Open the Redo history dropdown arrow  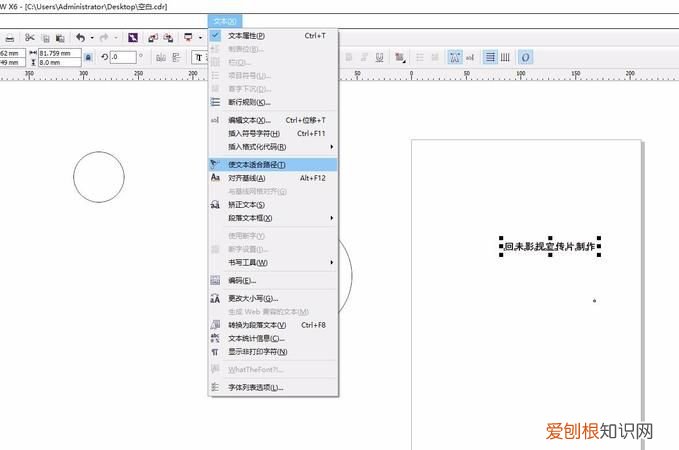116,38
